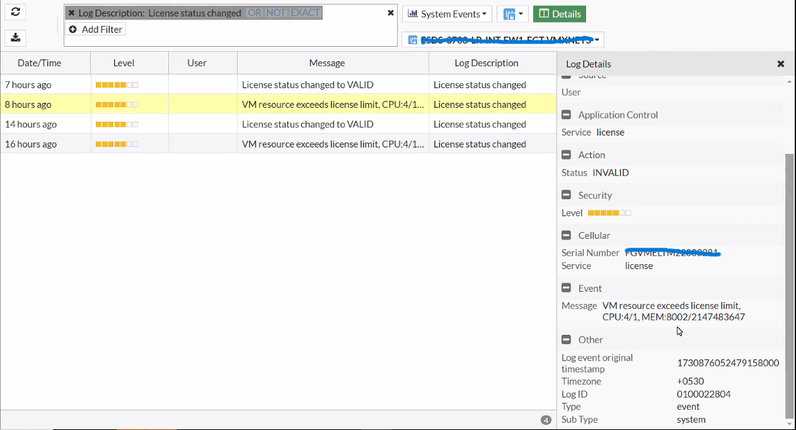Collapse the Application Control section

tap(566, 115)
